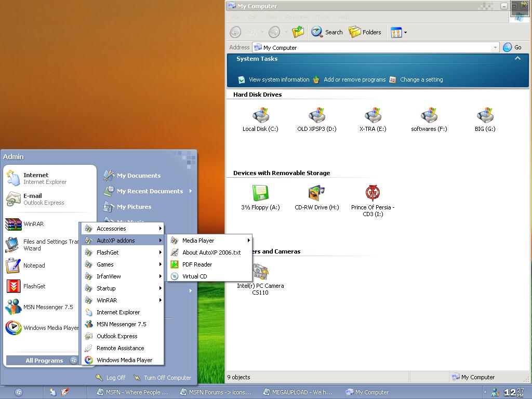Viewport: 532px width, 399px height.
Task: Open Files and Settings Transfer Wizard
Action: (43, 245)
